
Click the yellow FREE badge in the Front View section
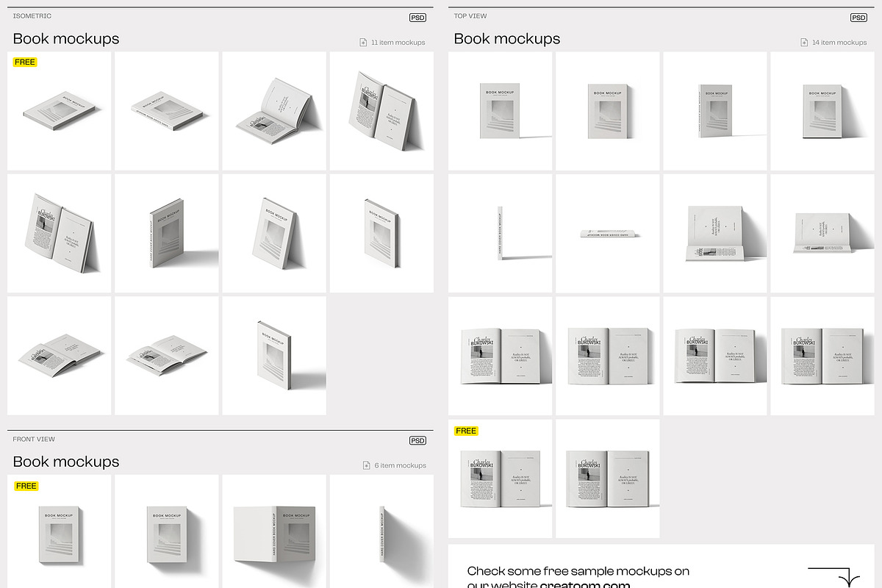click(26, 486)
